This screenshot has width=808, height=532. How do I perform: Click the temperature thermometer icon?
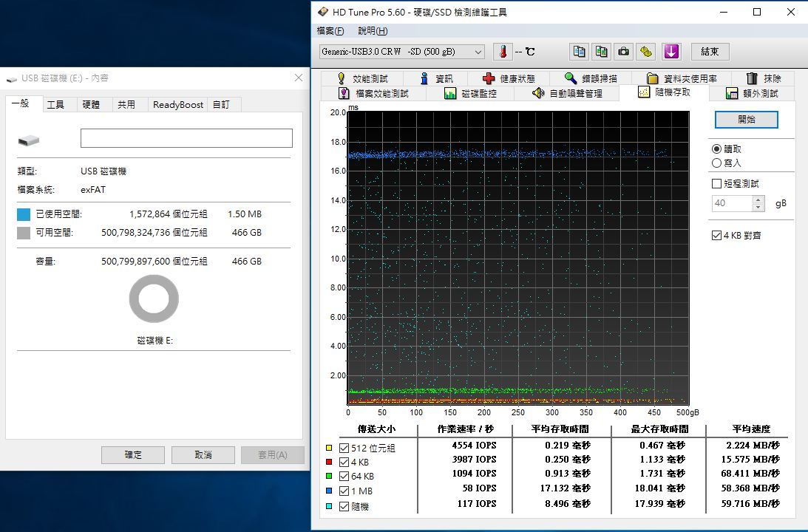(503, 52)
